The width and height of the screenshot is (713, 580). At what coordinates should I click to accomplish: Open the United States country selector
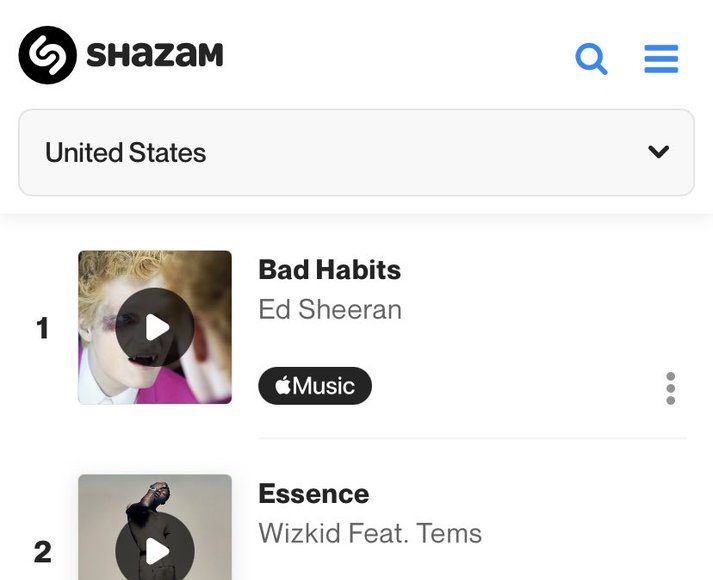click(356, 152)
